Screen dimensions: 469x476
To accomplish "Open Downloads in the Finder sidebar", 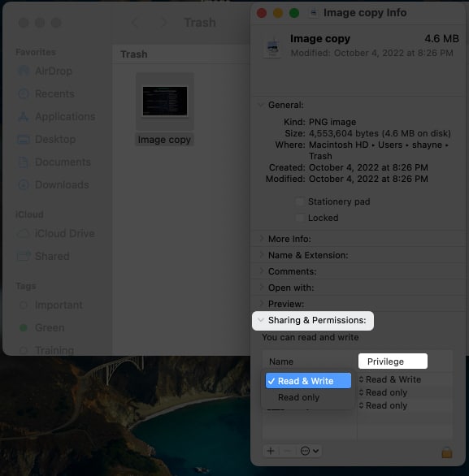I will click(62, 185).
